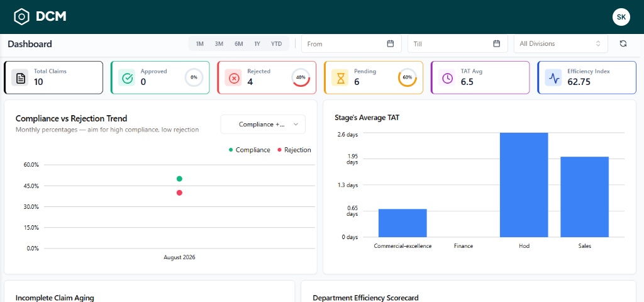The height and width of the screenshot is (302, 644).
Task: Select the 1Y time range
Action: [x=257, y=43]
